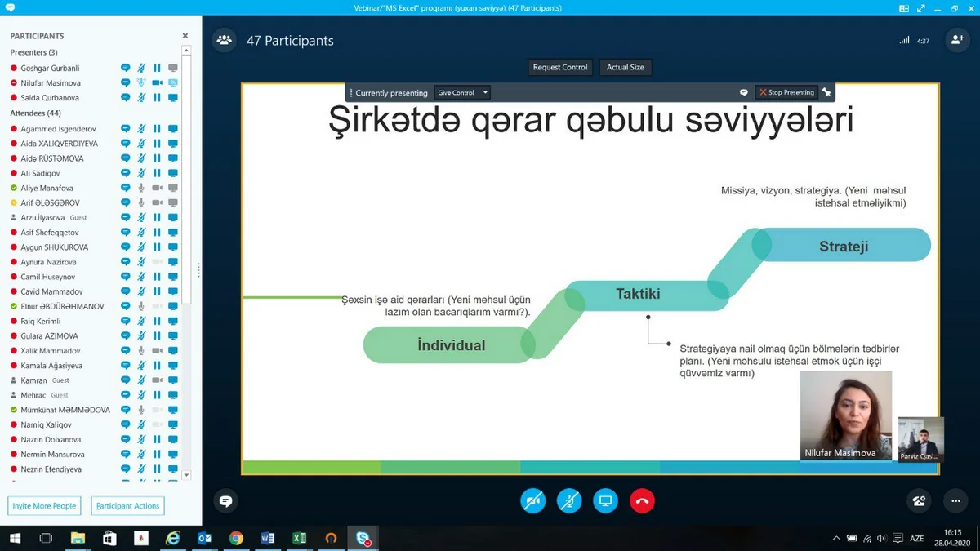
Task: Click the system volume icon
Action: pyautogui.click(x=881, y=539)
